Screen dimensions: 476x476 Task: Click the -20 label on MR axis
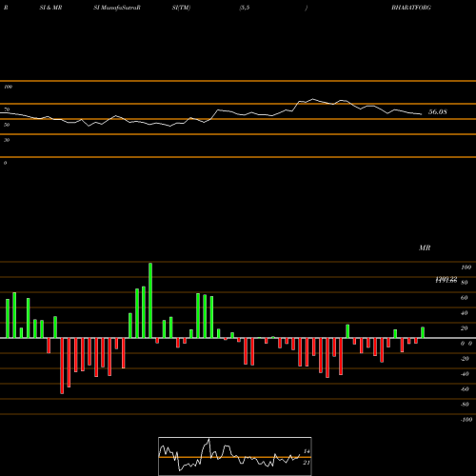click(x=465, y=359)
